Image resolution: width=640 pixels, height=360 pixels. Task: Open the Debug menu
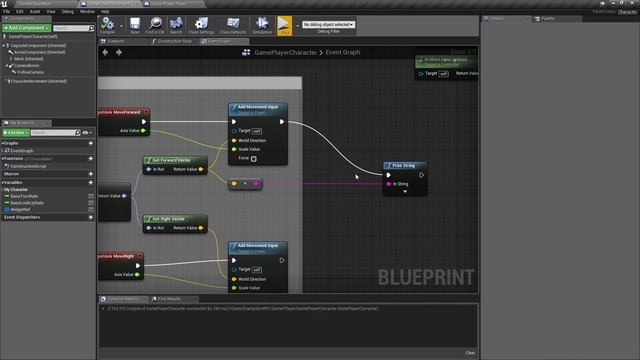pyautogui.click(x=68, y=11)
